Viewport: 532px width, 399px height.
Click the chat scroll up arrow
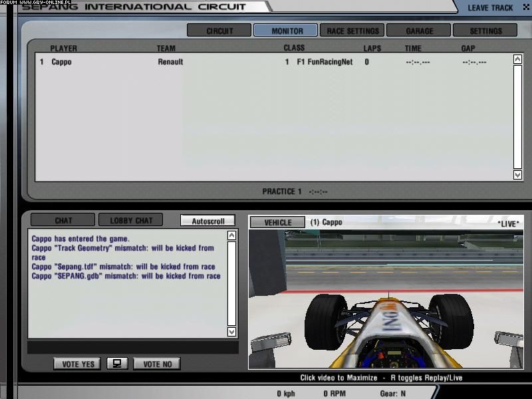231,235
